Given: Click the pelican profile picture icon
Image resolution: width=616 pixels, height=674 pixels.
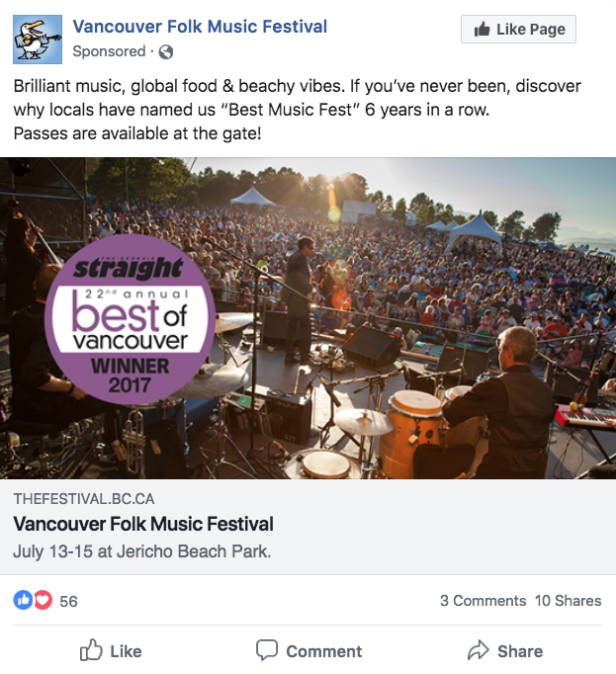Looking at the screenshot, I should [x=38, y=40].
